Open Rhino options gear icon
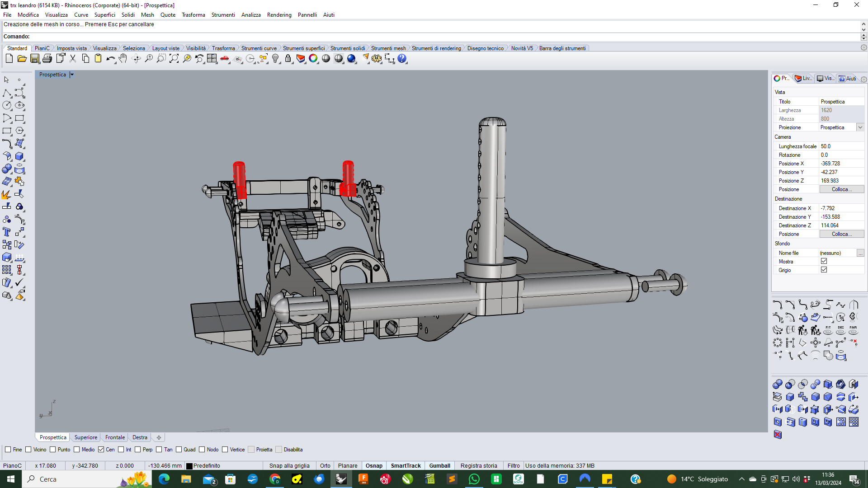Screen dimensions: 868x488 (x=377, y=59)
